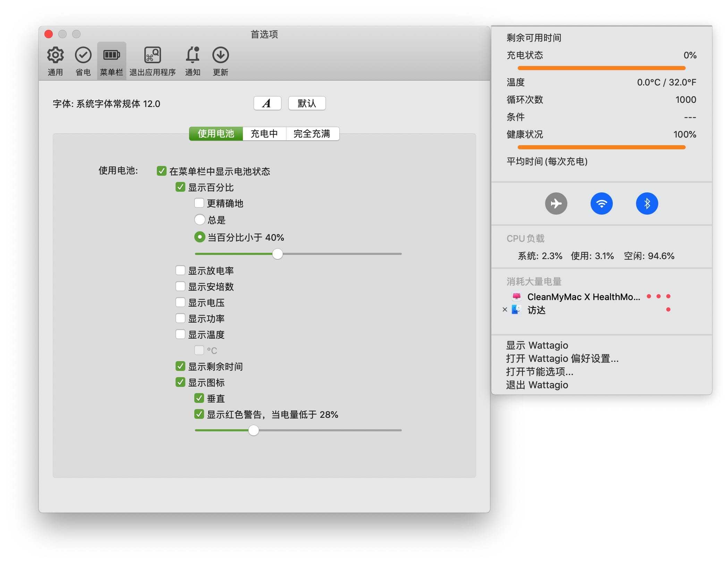
Task: Enable the 显示放电率 checkbox
Action: click(180, 271)
